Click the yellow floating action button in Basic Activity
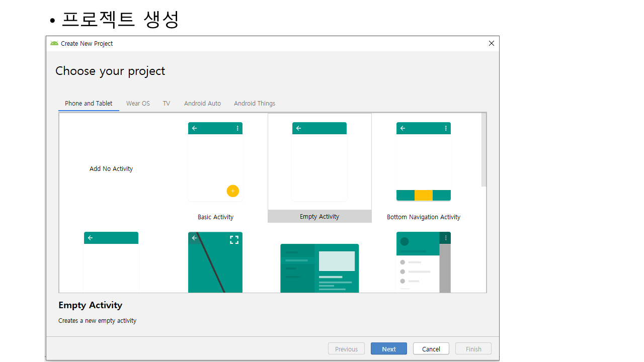 click(x=232, y=191)
